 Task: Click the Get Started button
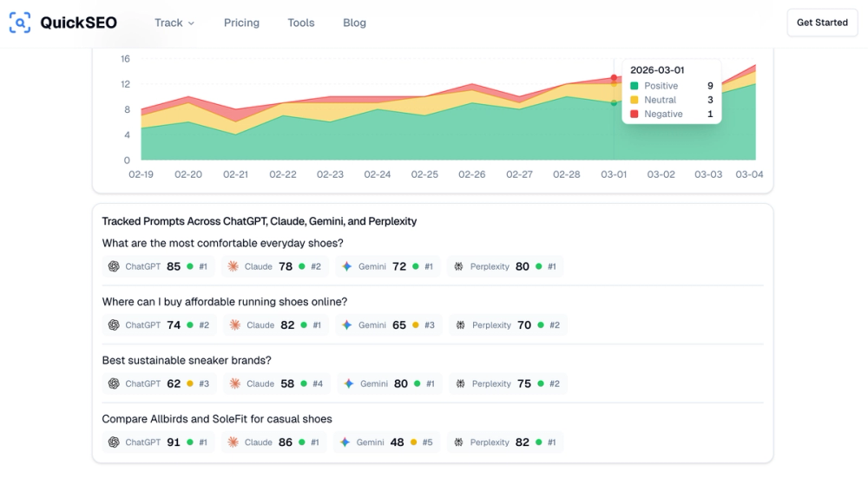point(822,23)
